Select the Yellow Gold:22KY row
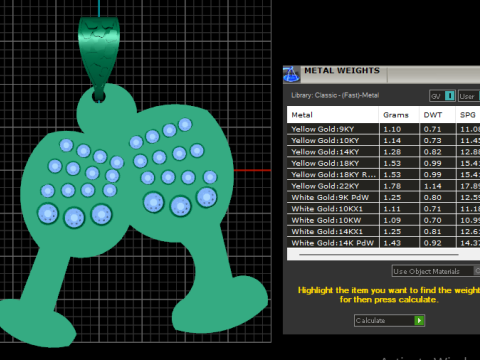The width and height of the screenshot is (480, 360). pyautogui.click(x=383, y=186)
